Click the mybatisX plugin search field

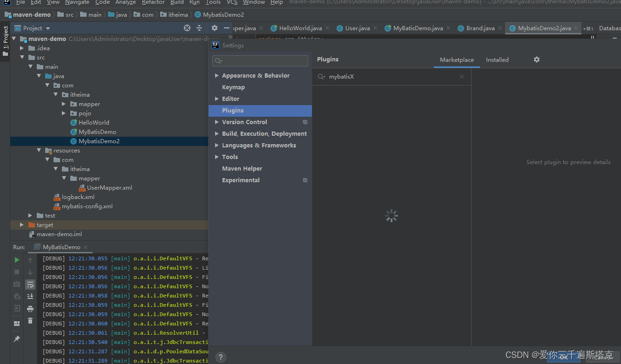(391, 77)
